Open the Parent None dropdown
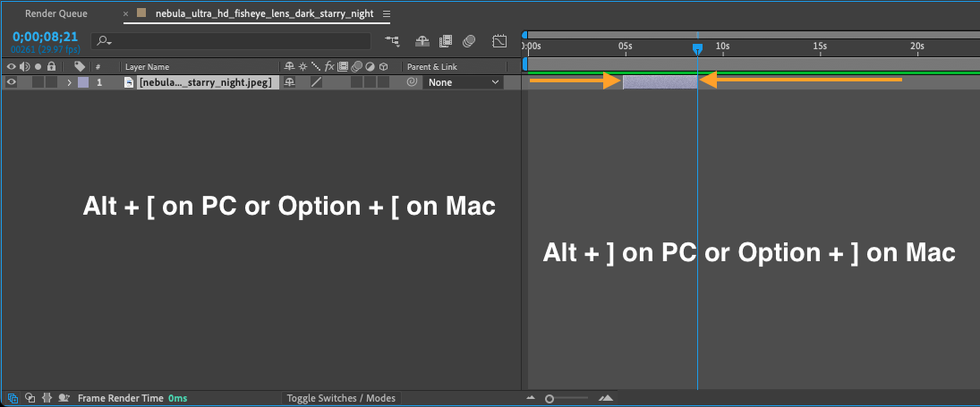Viewport: 980px width, 407px height. pyautogui.click(x=463, y=81)
